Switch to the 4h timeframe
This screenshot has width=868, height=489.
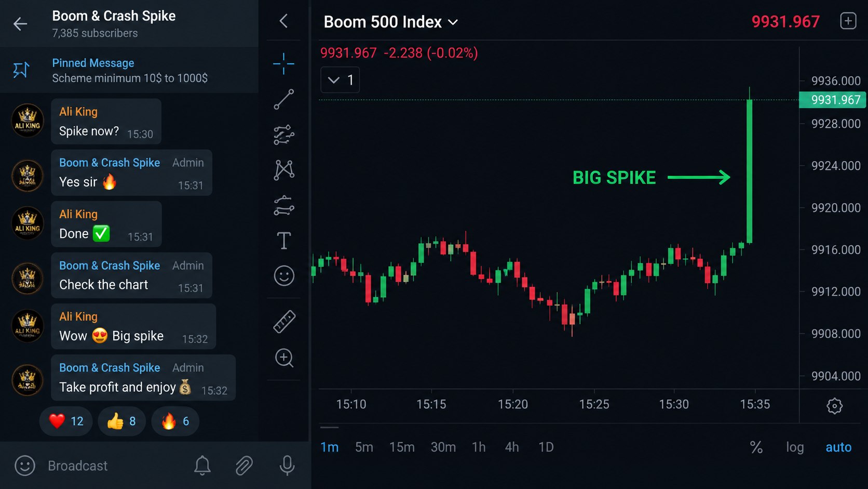click(x=512, y=447)
